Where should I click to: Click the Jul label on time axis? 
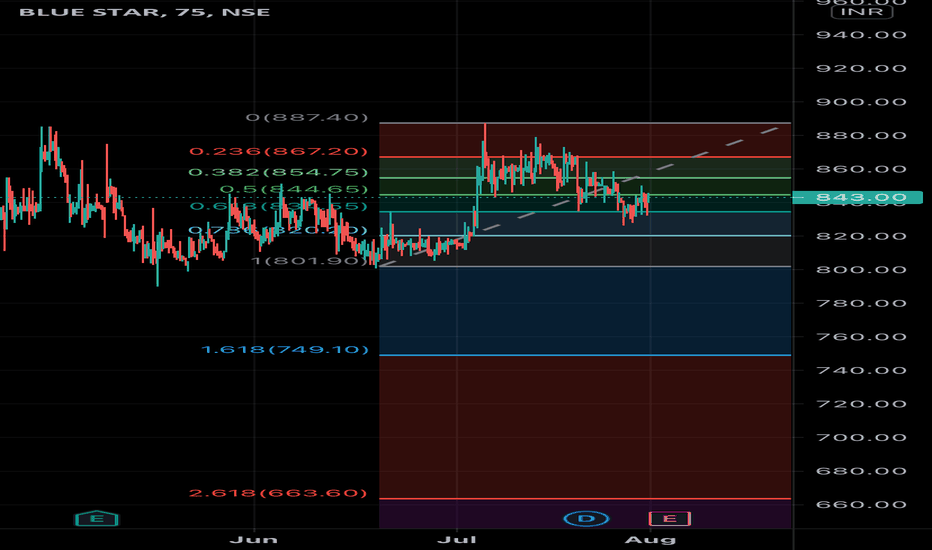pyautogui.click(x=456, y=539)
